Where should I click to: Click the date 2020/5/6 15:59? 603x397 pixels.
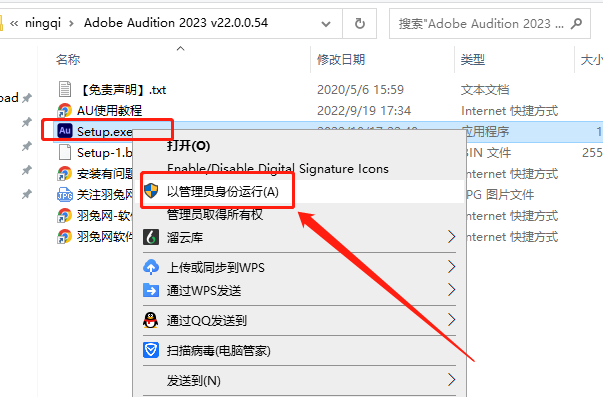(360, 90)
